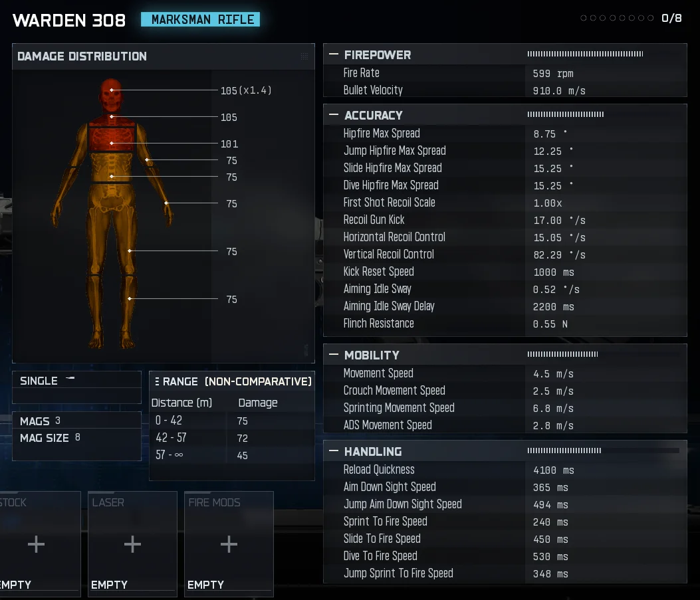The image size is (700, 600).
Task: Click the attachment slot circles counter
Action: (x=618, y=19)
